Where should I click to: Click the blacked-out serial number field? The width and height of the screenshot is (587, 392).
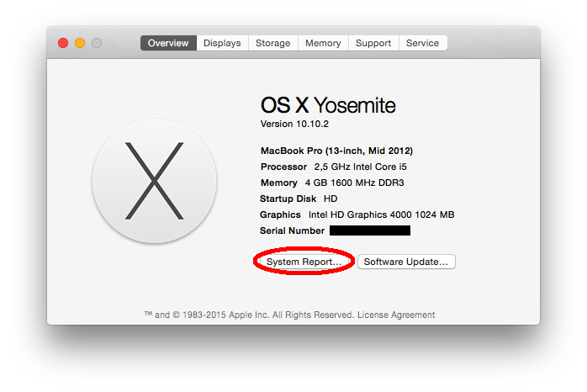point(369,230)
